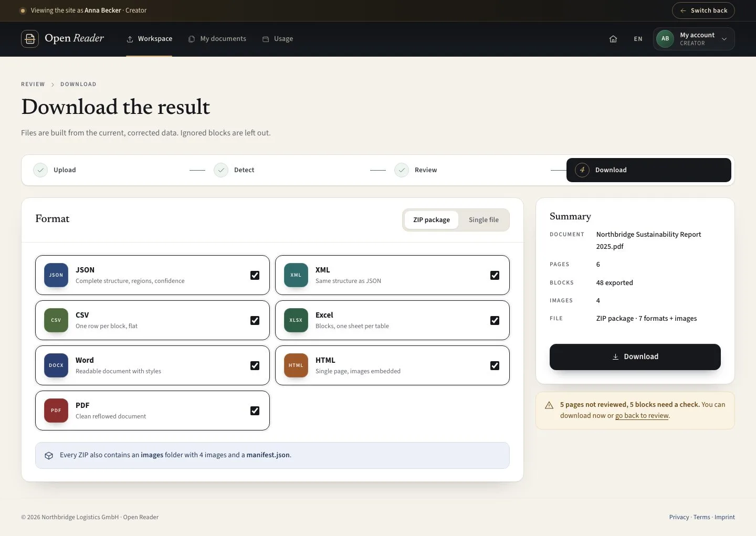
Task: Click the step 4 number badge
Action: click(x=582, y=170)
